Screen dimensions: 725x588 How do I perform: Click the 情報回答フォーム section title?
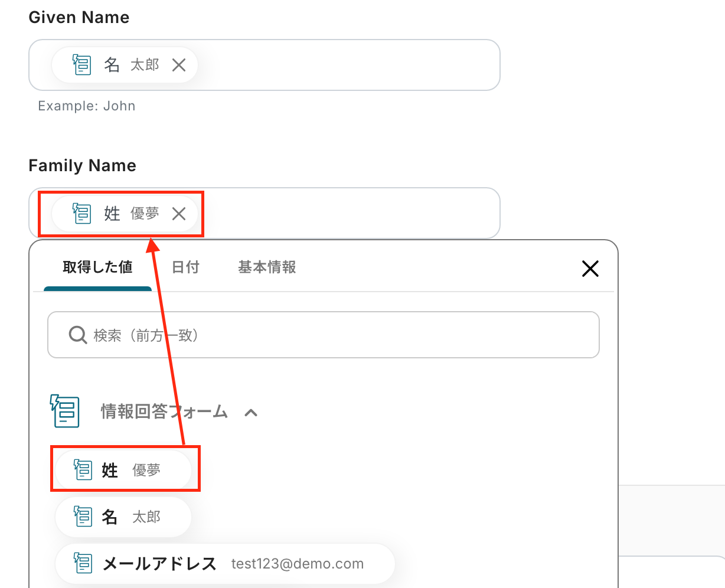pos(164,411)
